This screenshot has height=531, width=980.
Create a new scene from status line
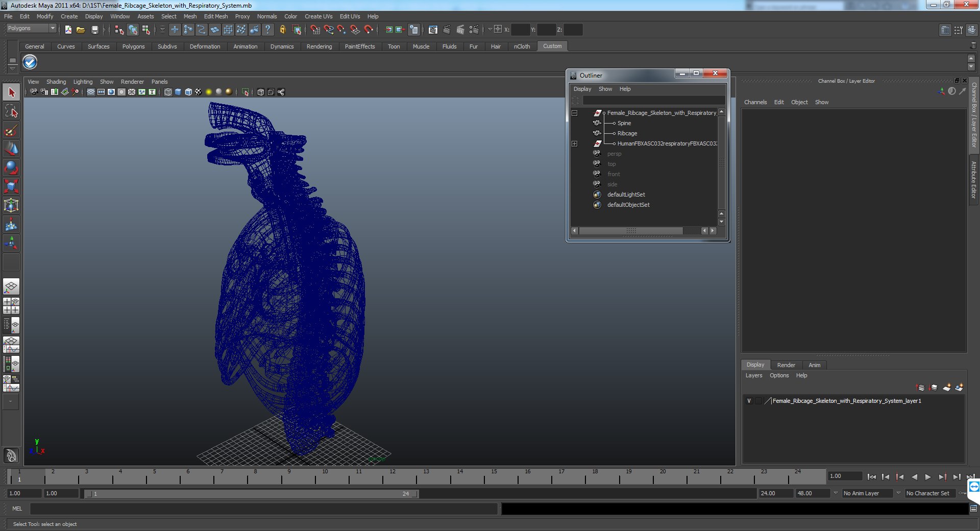(x=68, y=30)
